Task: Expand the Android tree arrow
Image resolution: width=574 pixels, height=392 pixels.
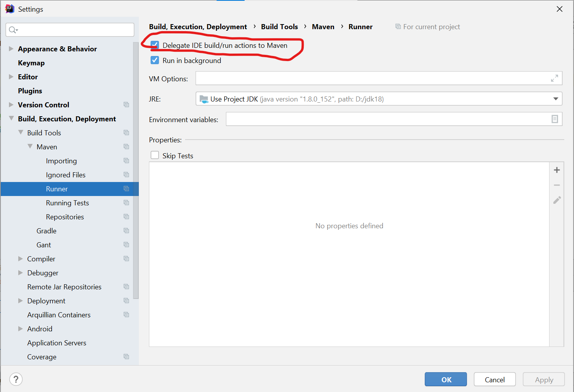Action: [21, 329]
